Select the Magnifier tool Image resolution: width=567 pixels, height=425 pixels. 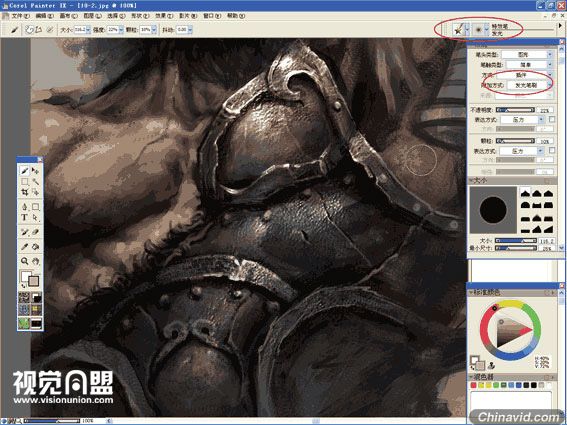coord(24,261)
